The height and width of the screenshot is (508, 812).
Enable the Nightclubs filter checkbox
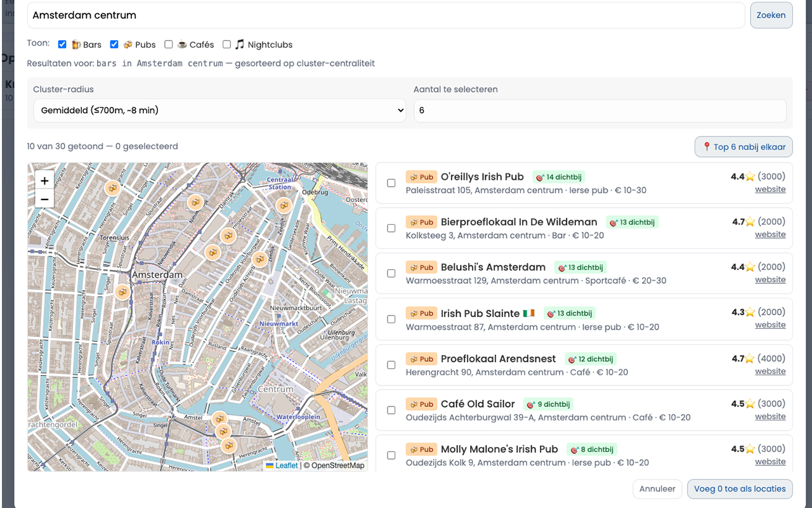click(226, 44)
